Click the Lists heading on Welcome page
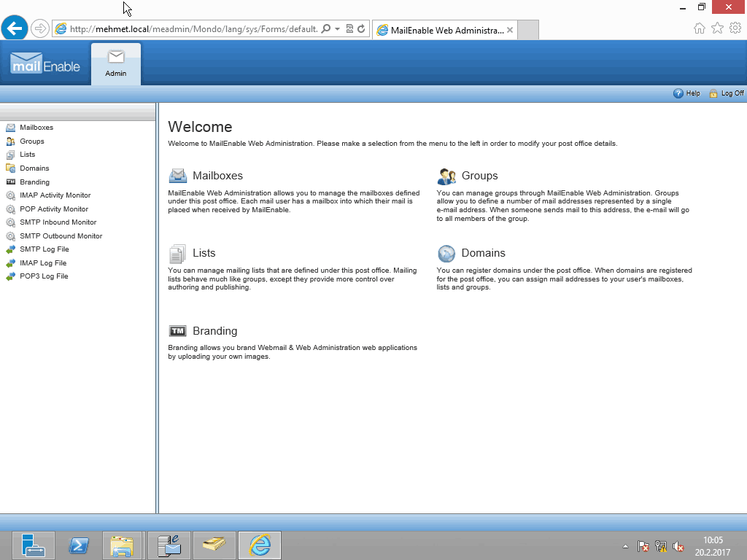Viewport: 747px width, 560px height. [x=204, y=253]
